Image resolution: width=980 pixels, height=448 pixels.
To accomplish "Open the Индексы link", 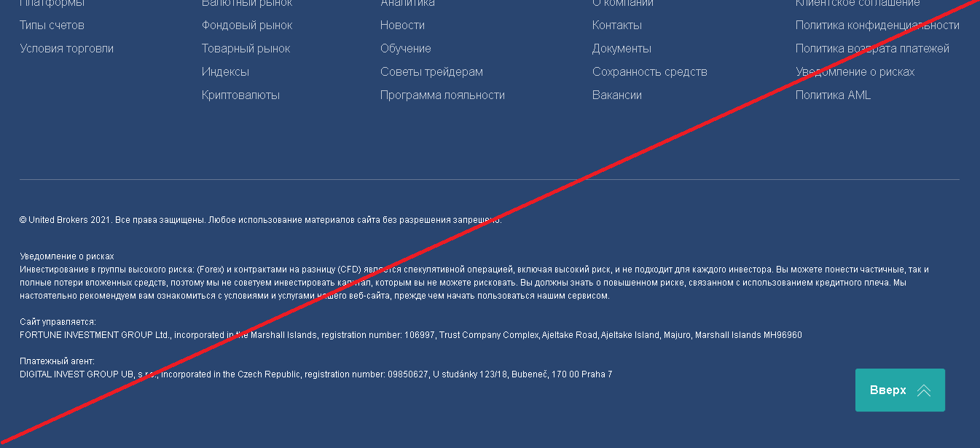I will pos(225,72).
